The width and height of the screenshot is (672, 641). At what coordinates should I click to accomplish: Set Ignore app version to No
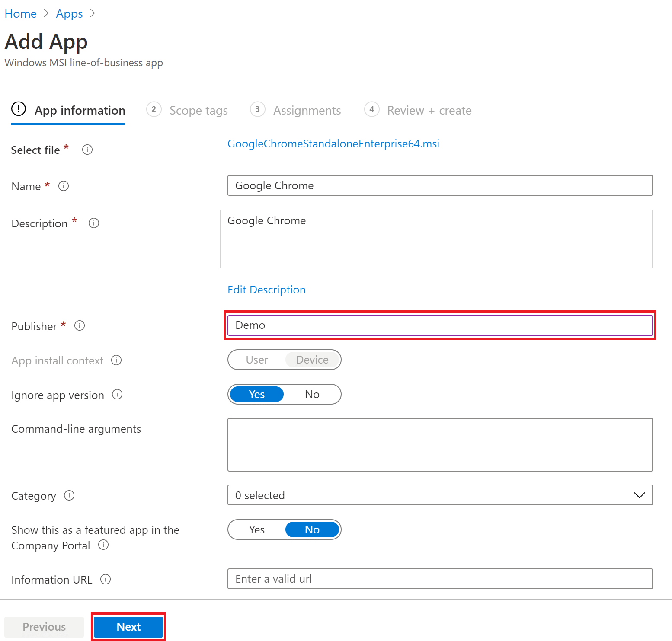point(312,394)
